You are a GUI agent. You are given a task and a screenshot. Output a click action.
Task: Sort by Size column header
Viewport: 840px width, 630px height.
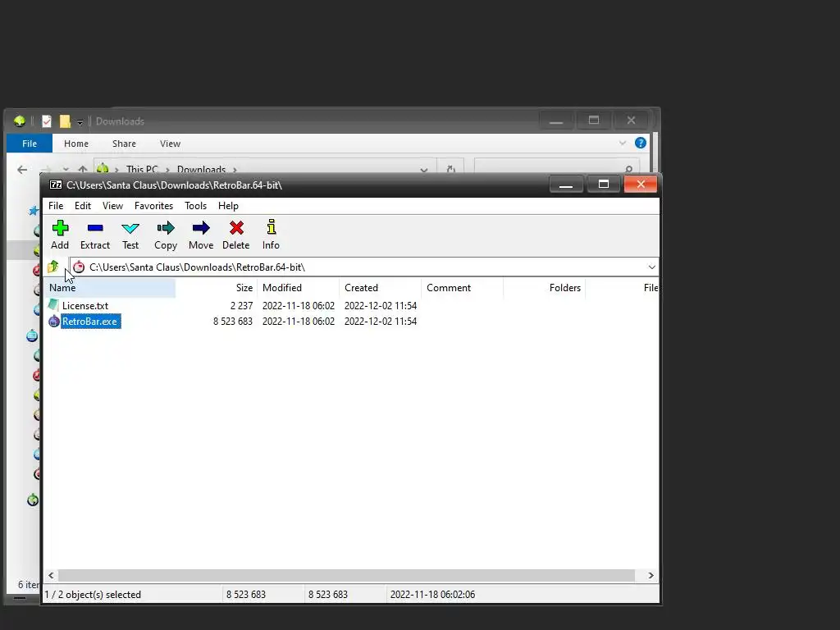click(x=217, y=288)
